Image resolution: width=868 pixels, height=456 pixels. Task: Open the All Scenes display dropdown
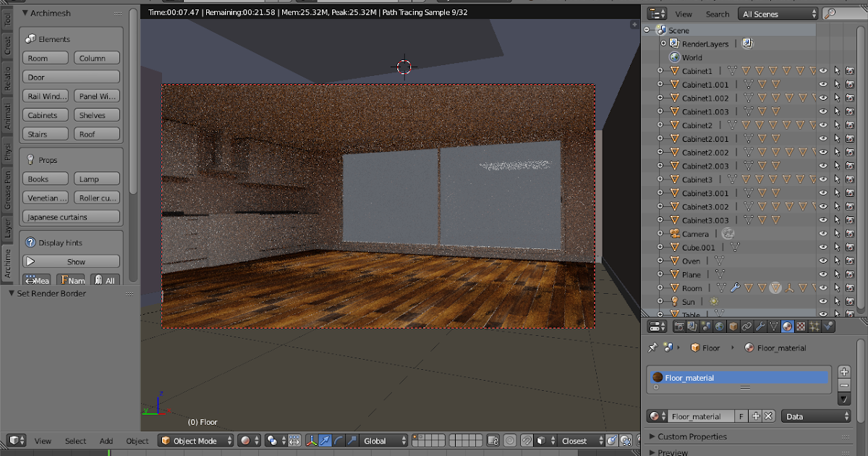click(778, 13)
